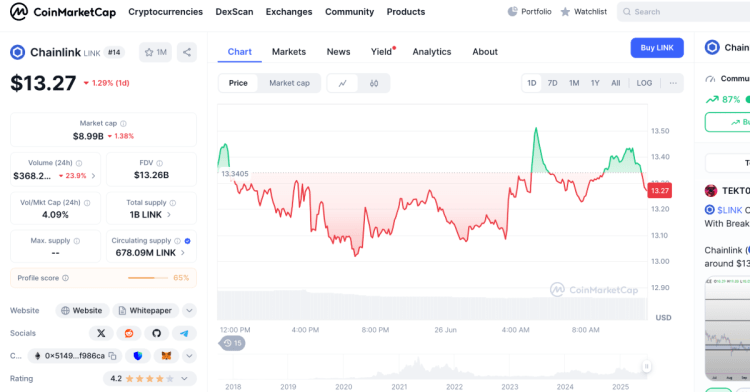This screenshot has height=392, width=750.
Task: Add Chainlink to watchlist via star button
Action: point(155,52)
